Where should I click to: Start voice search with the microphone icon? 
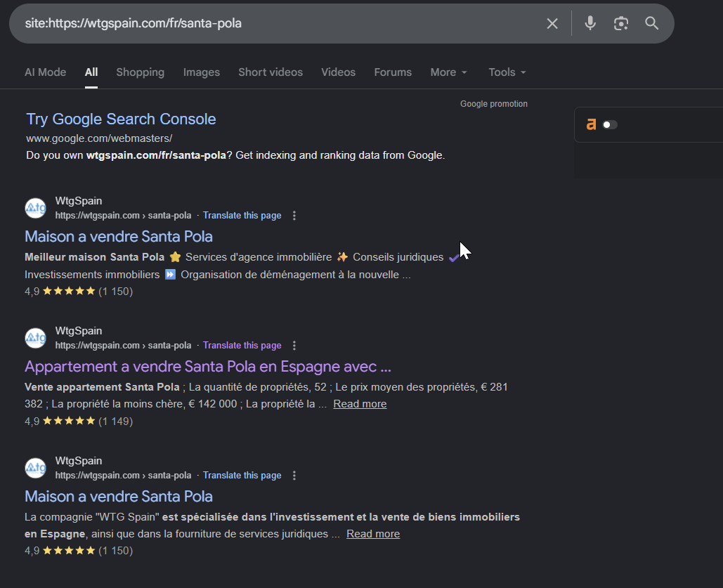pos(590,23)
